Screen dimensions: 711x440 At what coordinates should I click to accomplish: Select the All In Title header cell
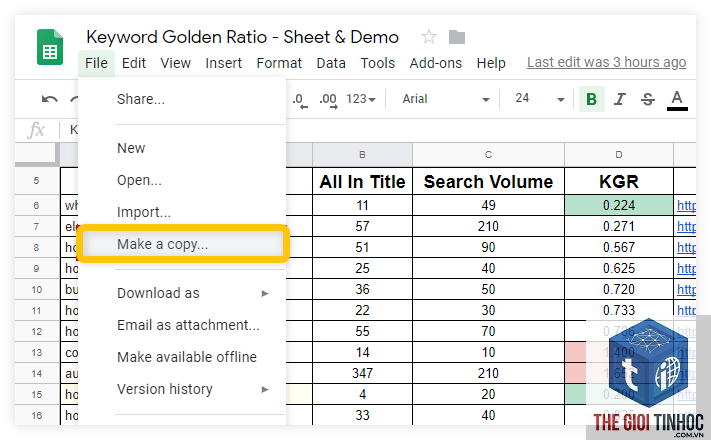point(362,181)
